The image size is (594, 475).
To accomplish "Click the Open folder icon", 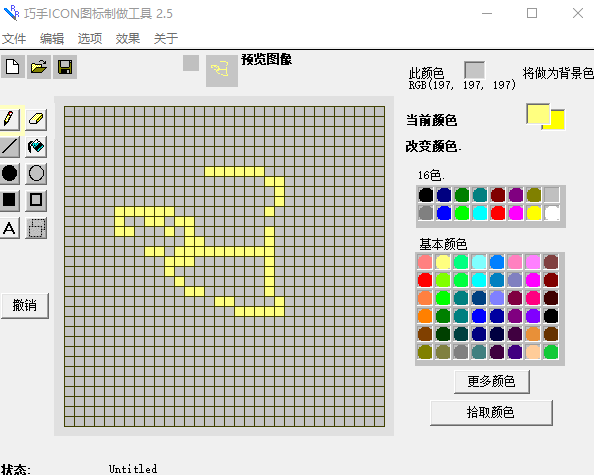I will [x=39, y=67].
